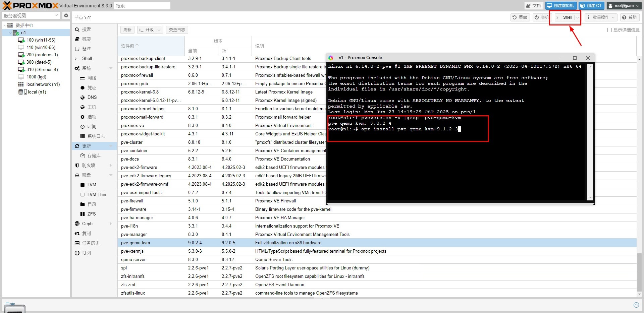
Task: Click the 刷新 refresh button
Action: point(127,30)
